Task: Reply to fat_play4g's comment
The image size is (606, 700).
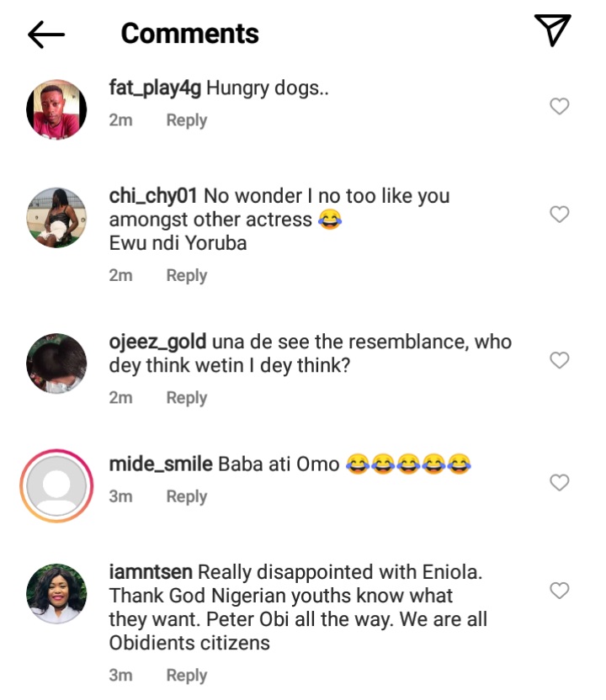Action: point(186,120)
